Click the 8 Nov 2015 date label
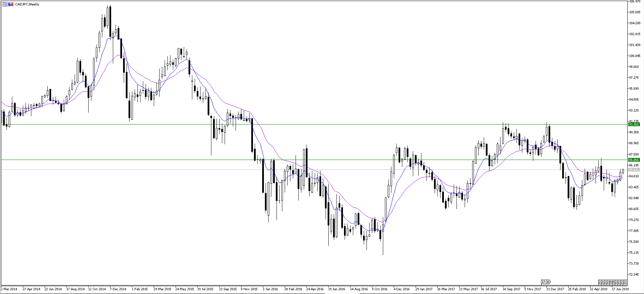The height and width of the screenshot is (294, 644). tap(249, 289)
